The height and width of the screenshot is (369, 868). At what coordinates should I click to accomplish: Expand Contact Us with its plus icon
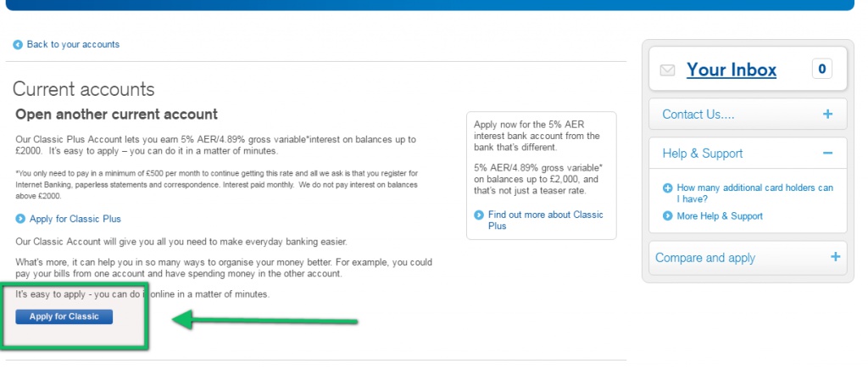(827, 115)
